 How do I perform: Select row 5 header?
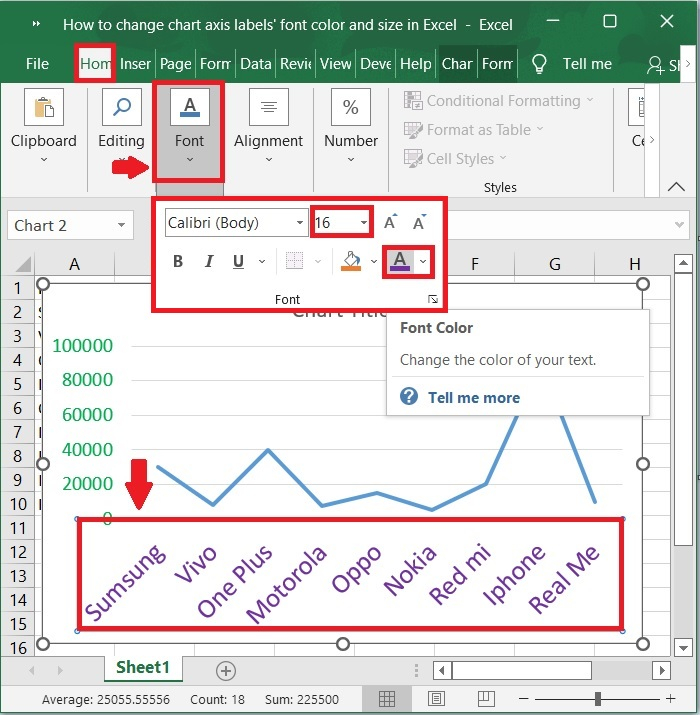(17, 384)
